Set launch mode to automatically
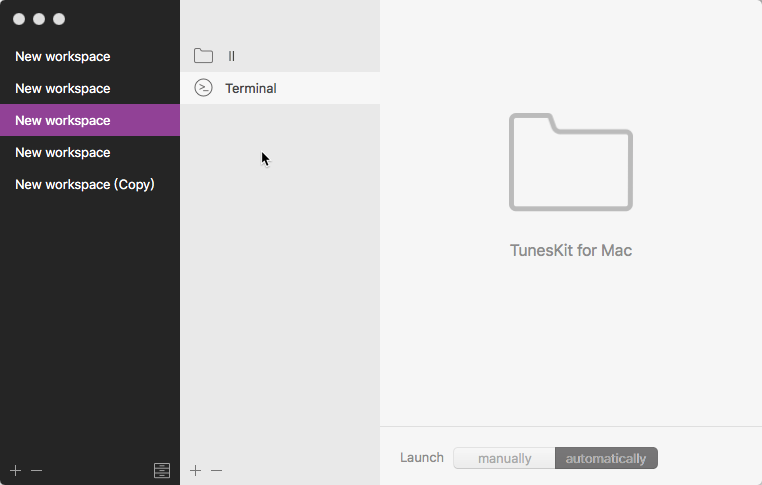The width and height of the screenshot is (762, 485). point(606,458)
